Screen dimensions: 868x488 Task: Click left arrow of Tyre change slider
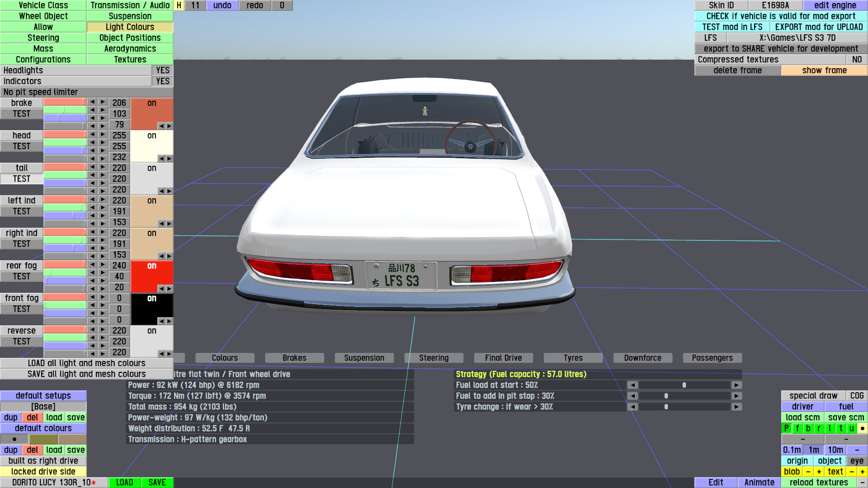click(x=632, y=407)
